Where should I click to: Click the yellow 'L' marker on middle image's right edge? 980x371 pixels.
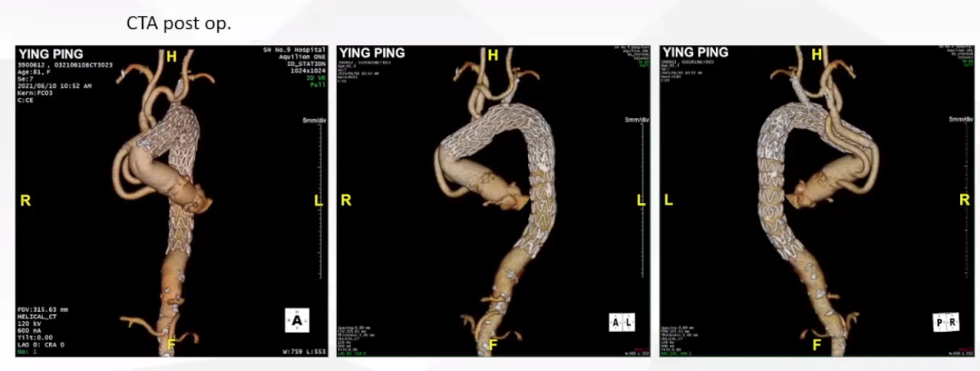tap(642, 200)
